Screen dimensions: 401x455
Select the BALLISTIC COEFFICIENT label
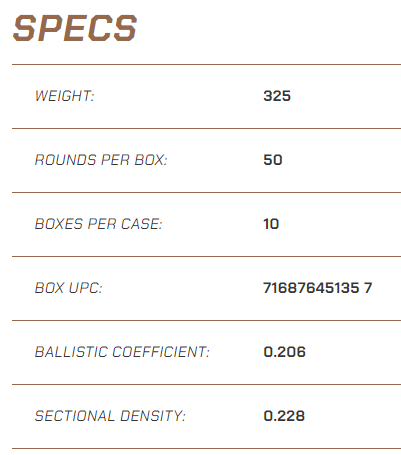122,352
